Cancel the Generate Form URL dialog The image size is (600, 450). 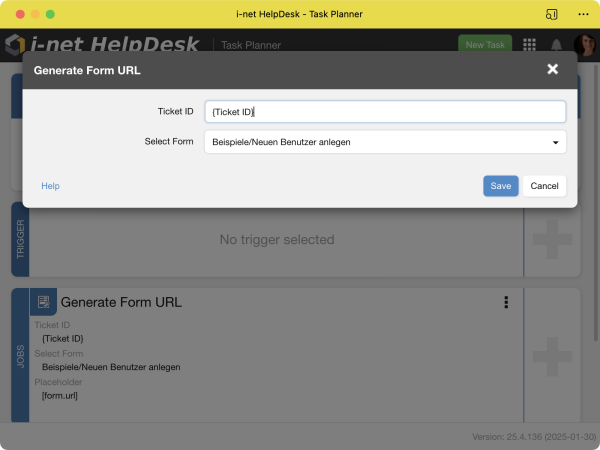(x=544, y=186)
